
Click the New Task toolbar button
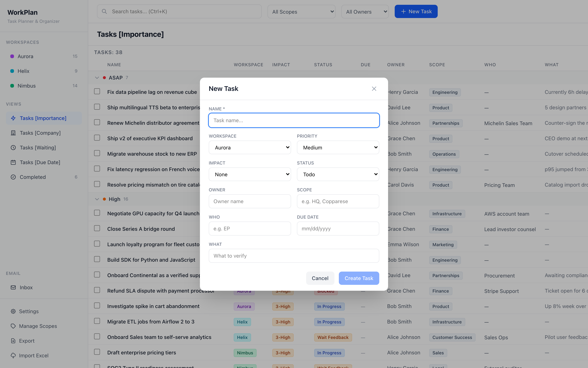tap(416, 11)
